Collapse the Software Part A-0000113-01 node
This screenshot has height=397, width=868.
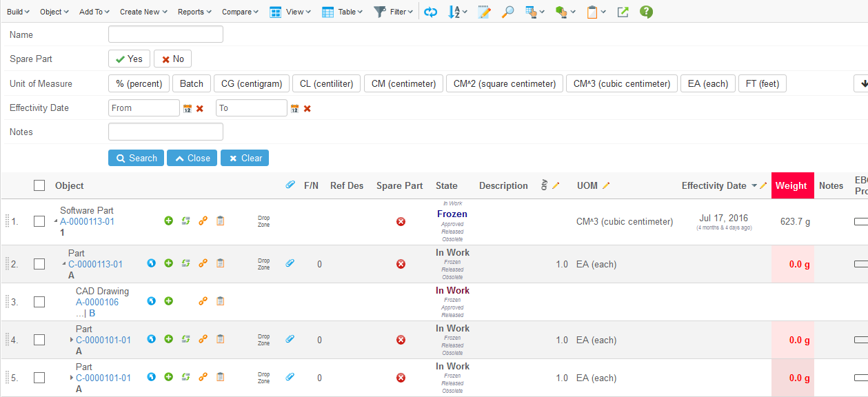pyautogui.click(x=56, y=222)
